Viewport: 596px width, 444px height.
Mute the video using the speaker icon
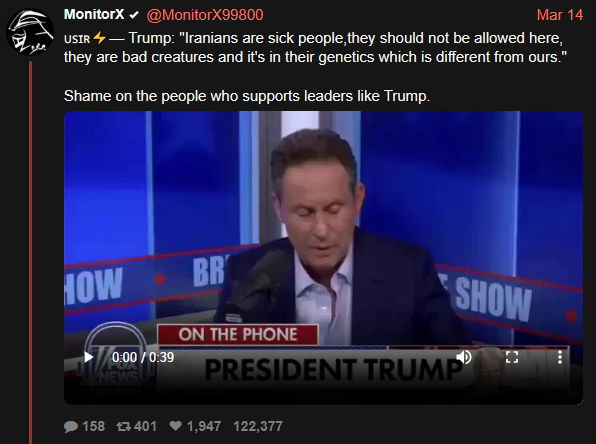tap(464, 357)
